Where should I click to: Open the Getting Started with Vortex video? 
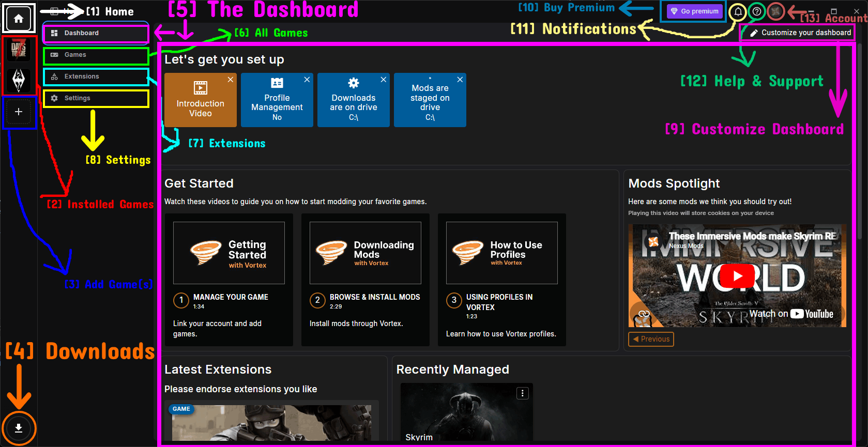tap(229, 253)
